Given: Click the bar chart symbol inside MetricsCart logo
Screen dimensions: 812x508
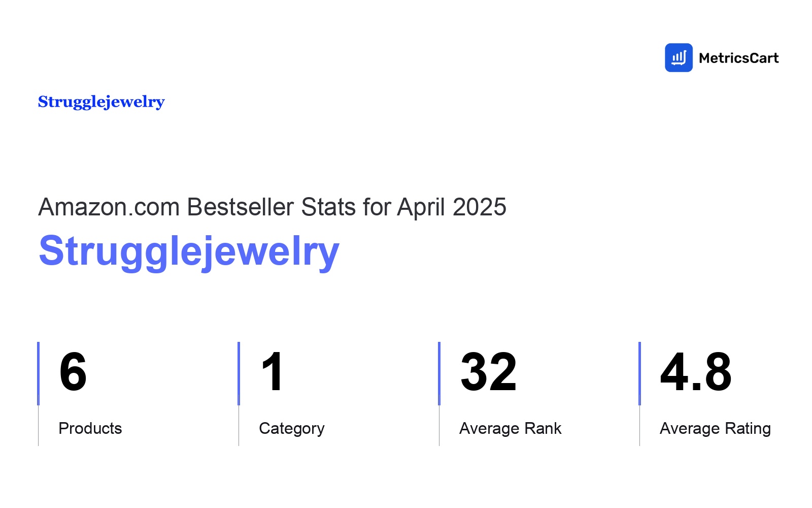Looking at the screenshot, I should pyautogui.click(x=679, y=57).
